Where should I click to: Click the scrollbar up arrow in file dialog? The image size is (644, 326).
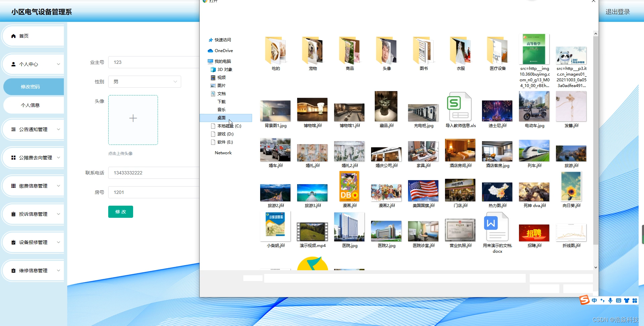click(596, 34)
